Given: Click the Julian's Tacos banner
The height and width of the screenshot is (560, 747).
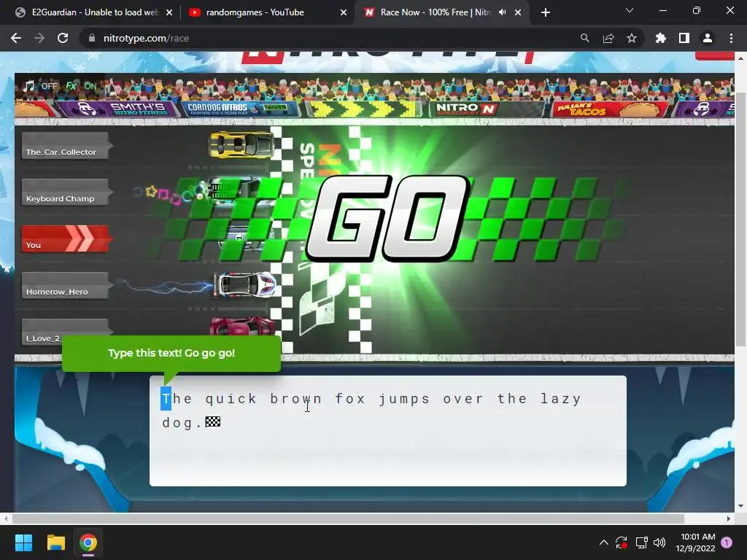Looking at the screenshot, I should (x=611, y=109).
